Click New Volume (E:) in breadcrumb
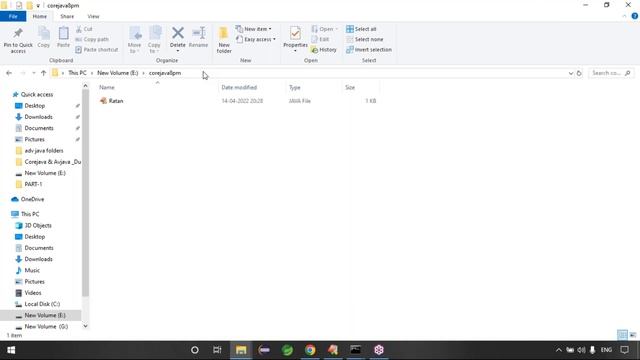The image size is (640, 360). click(x=118, y=73)
